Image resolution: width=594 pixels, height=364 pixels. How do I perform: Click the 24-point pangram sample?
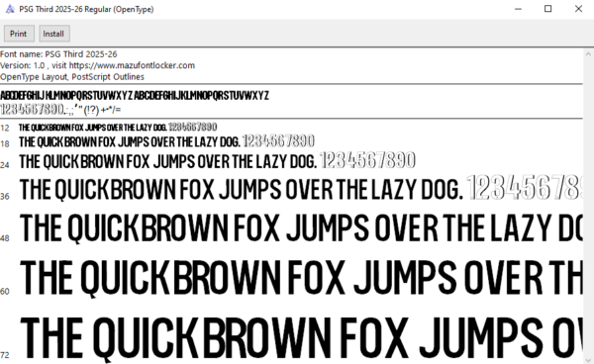click(218, 161)
